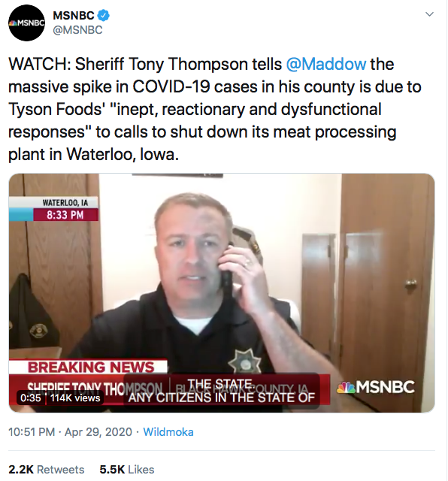Click the tweet timestamp 10:51 PM

click(32, 432)
